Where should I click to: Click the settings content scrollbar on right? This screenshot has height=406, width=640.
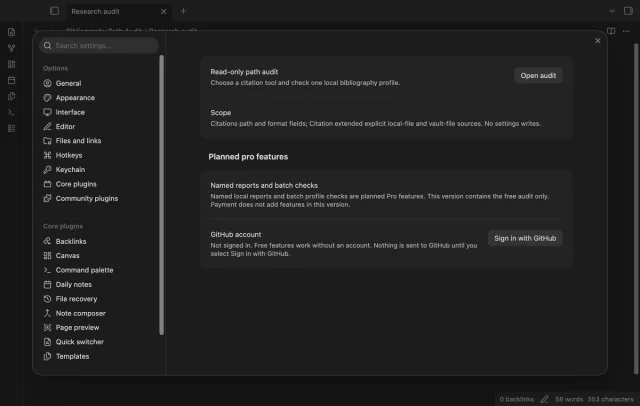pos(636,208)
